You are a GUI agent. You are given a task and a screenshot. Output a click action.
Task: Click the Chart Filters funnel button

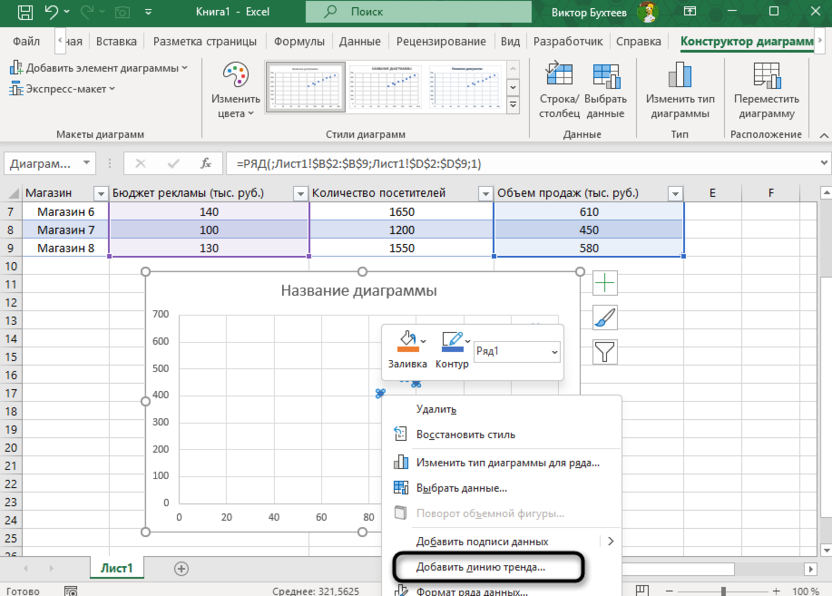[x=605, y=352]
